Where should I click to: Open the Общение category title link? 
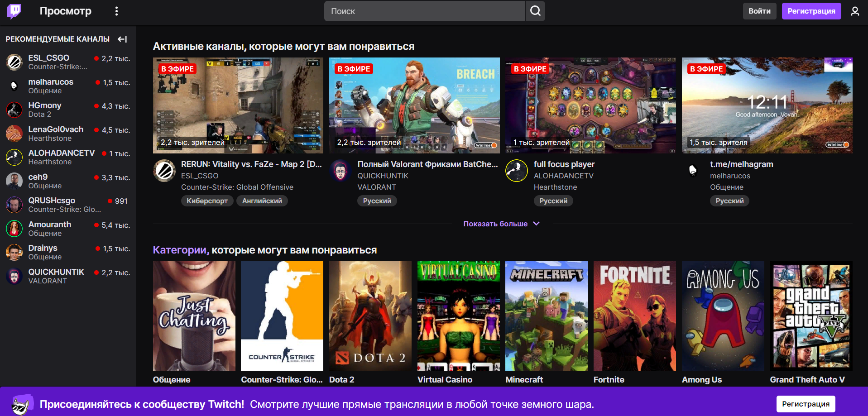coord(172,380)
